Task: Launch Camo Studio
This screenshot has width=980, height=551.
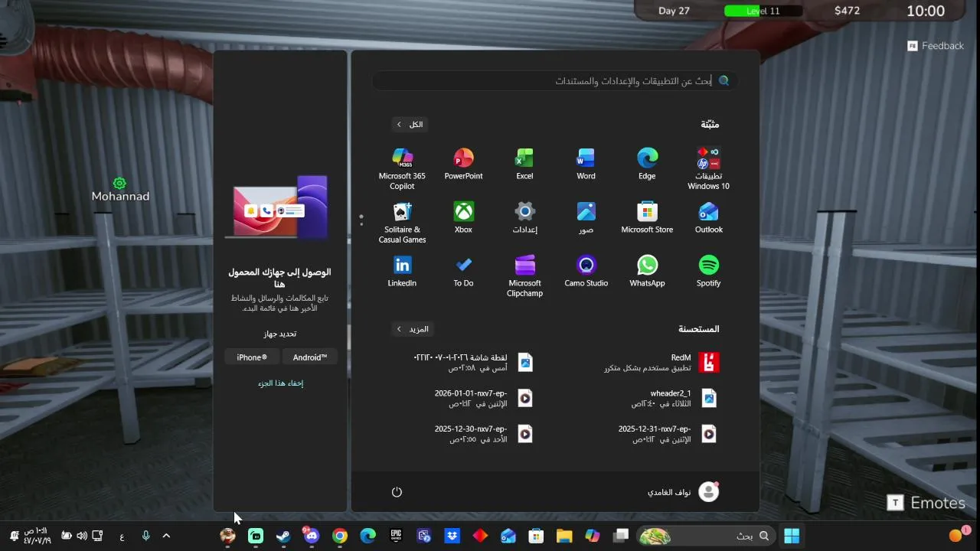Action: 586,271
